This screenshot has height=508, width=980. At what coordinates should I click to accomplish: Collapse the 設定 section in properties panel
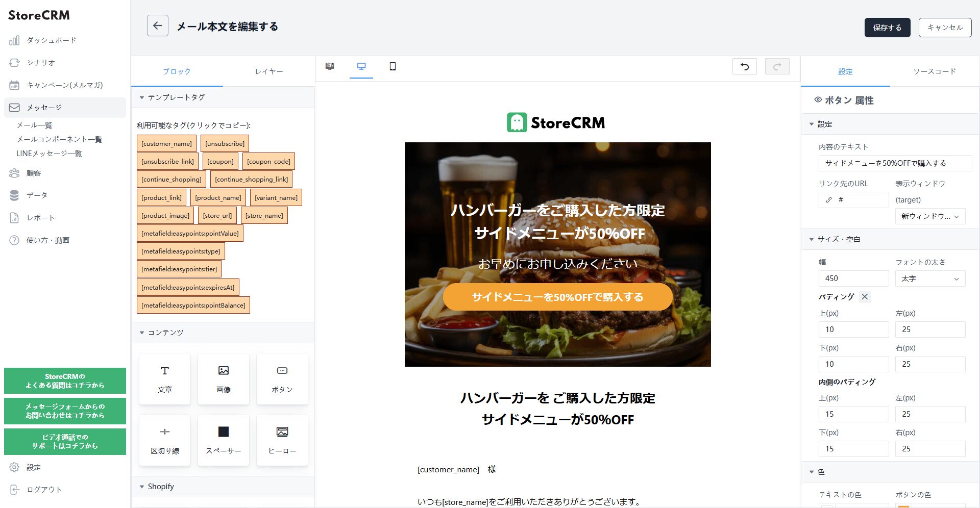pyautogui.click(x=890, y=124)
